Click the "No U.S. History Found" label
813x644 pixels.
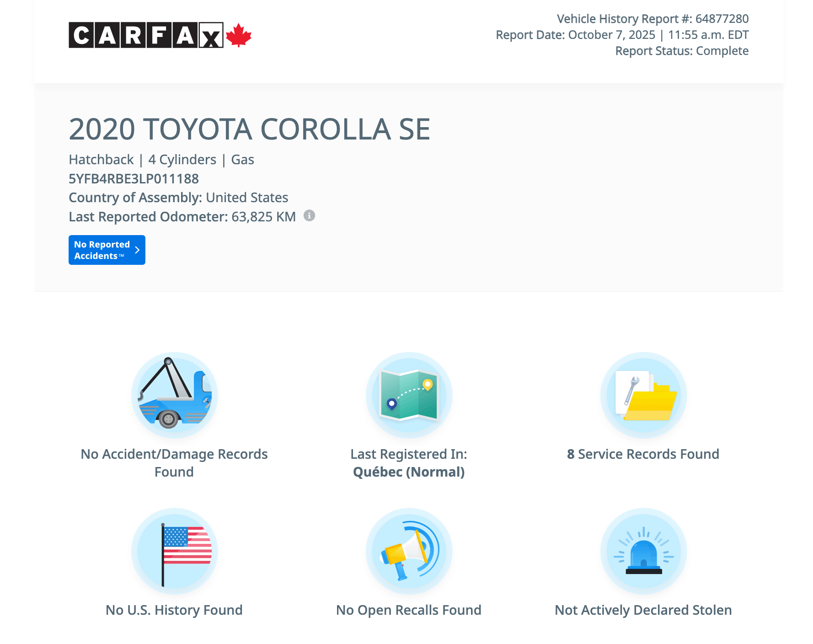point(174,610)
